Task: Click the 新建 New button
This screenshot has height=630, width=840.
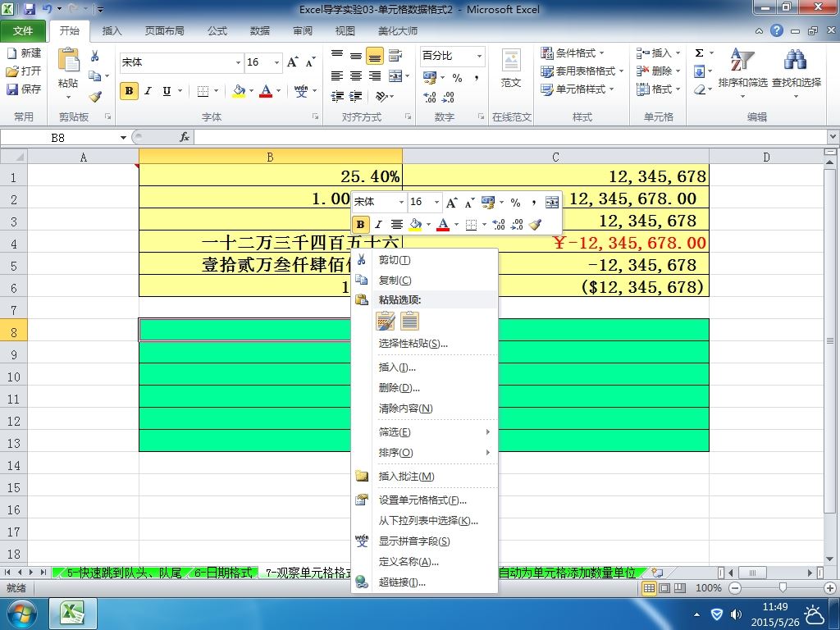Action: 24,53
